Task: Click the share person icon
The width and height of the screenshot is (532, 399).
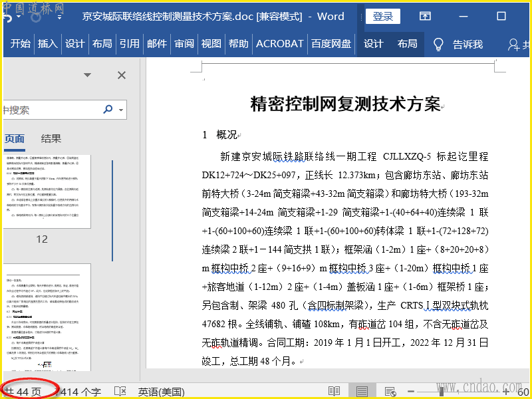Action: coord(513,44)
